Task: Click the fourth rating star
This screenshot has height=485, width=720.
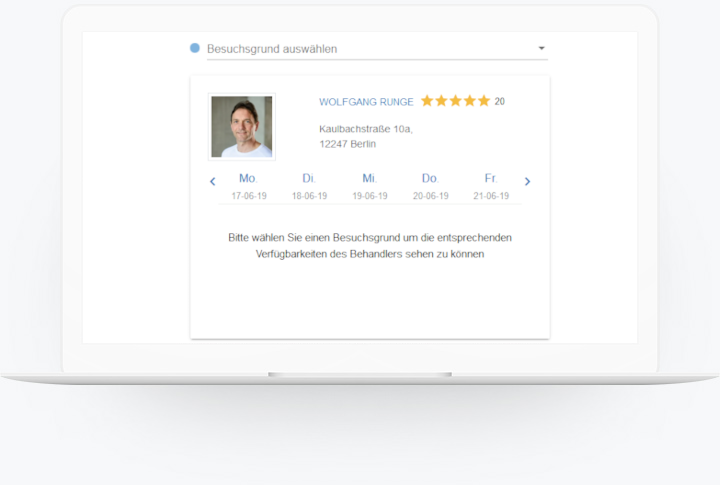Action: pyautogui.click(x=469, y=101)
